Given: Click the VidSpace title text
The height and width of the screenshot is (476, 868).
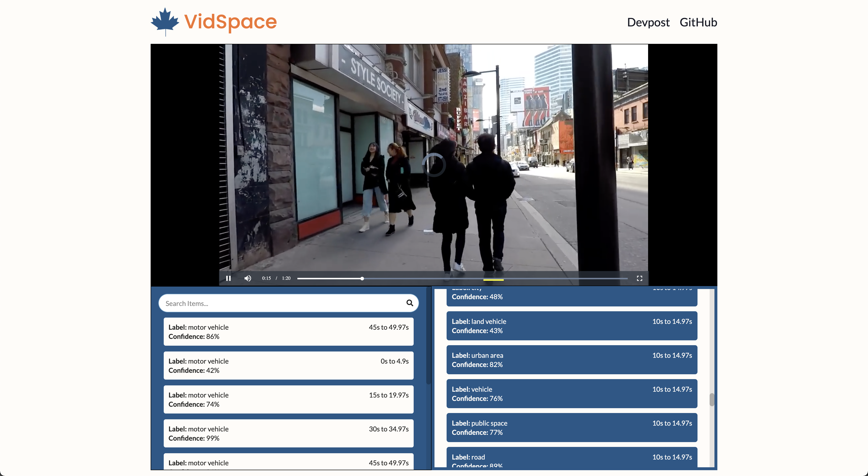Looking at the screenshot, I should (231, 22).
